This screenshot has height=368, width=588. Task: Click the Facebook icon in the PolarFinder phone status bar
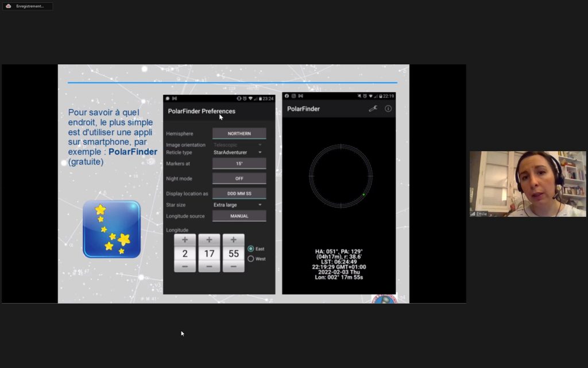tap(287, 96)
